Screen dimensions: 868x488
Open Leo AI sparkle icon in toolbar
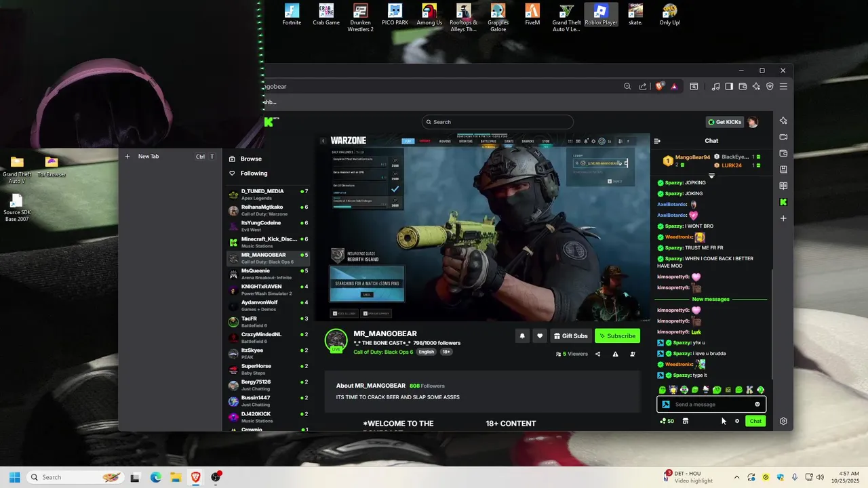pyautogui.click(x=756, y=87)
